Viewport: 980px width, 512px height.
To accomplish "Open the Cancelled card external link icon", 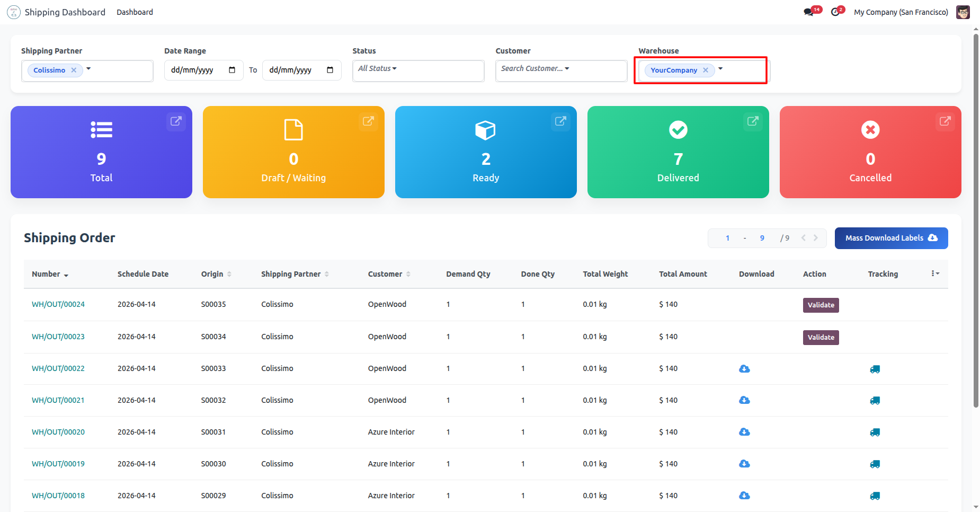I will coord(945,121).
